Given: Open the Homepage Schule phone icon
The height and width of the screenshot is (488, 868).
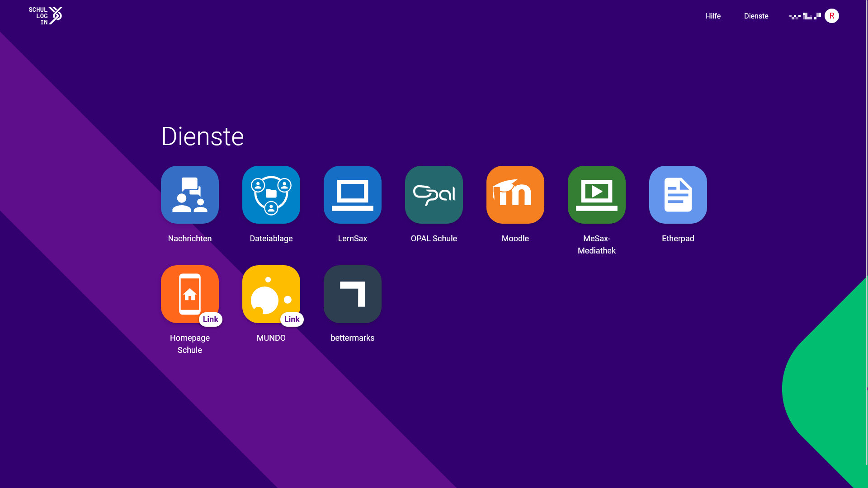Looking at the screenshot, I should point(190,294).
